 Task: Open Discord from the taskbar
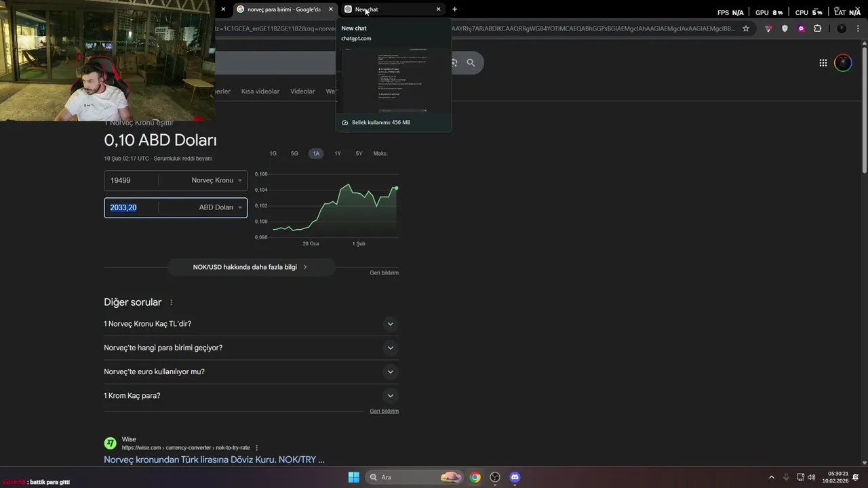coord(515,477)
